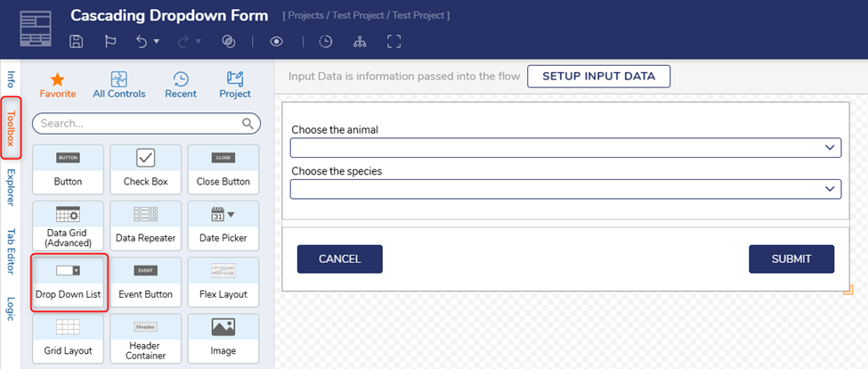This screenshot has width=868, height=369.
Task: Expand the Choose the animal dropdown
Action: pos(565,147)
